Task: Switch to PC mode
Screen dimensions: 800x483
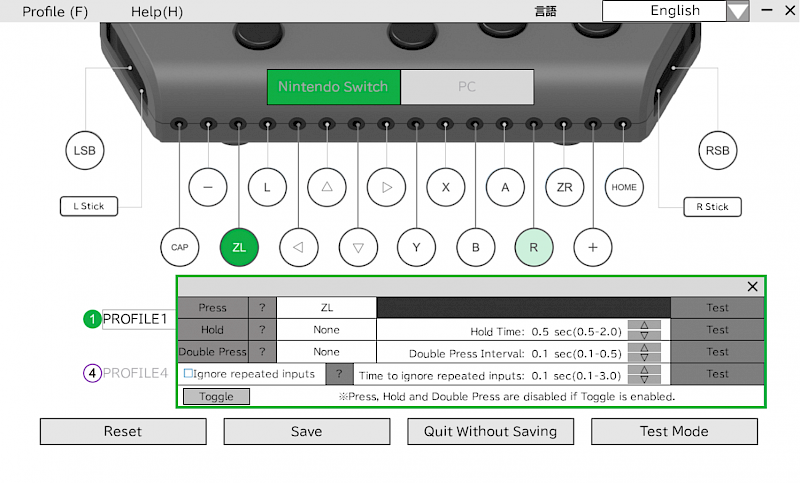Action: 467,87
